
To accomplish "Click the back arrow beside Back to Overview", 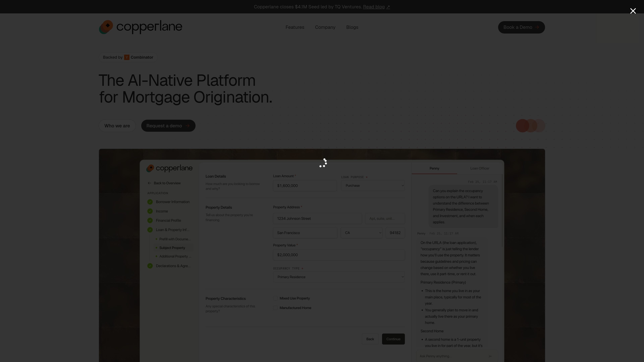I will [149, 183].
